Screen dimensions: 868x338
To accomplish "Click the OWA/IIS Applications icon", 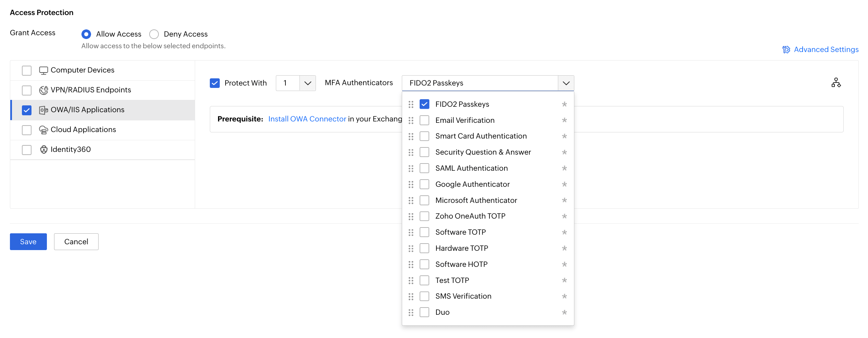I will [43, 110].
